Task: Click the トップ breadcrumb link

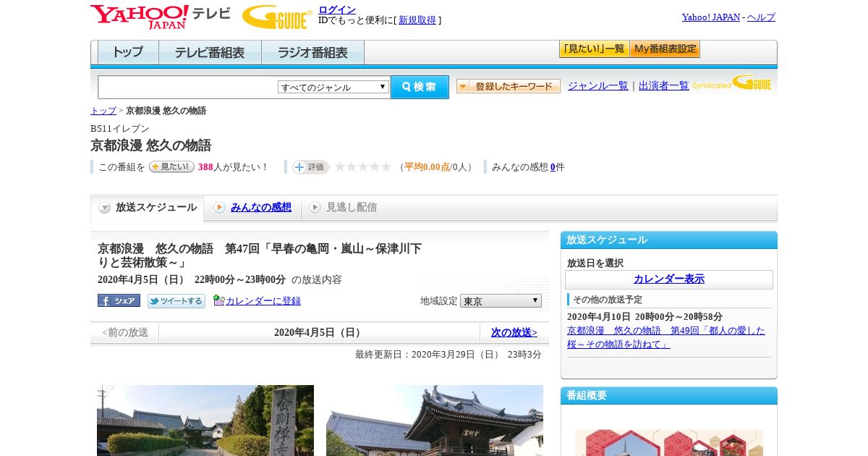Action: 103,110
